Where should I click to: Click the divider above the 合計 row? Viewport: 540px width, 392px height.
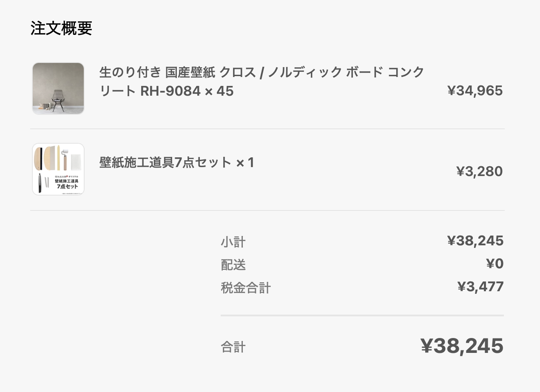click(x=362, y=315)
